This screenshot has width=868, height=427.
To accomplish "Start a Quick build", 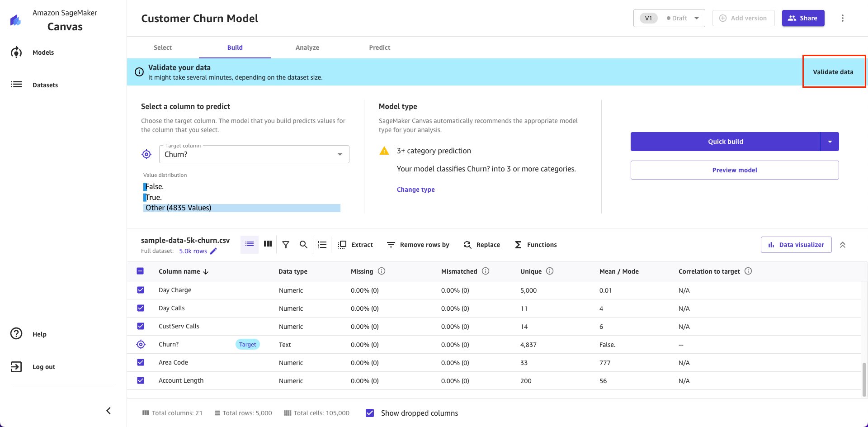I will coord(726,142).
